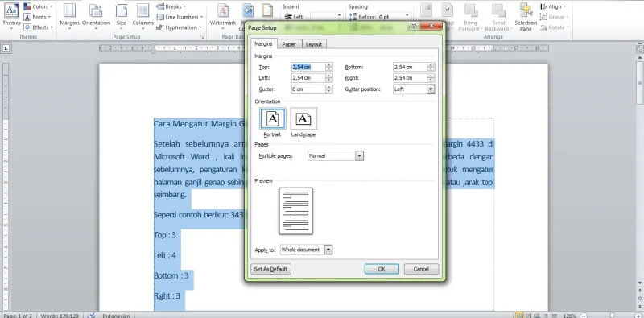Click the Top margin input field
Image resolution: width=644 pixels, height=318 pixels.
tap(308, 67)
